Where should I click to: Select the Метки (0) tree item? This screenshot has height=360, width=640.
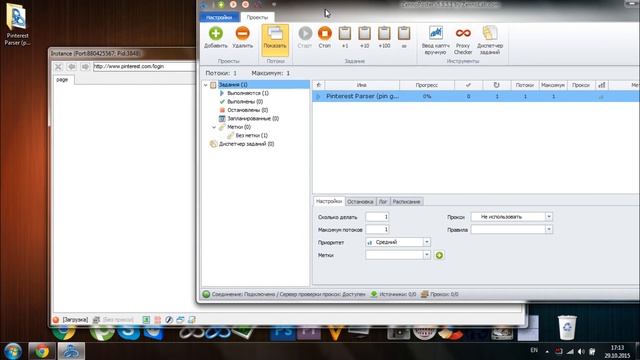coord(239,127)
